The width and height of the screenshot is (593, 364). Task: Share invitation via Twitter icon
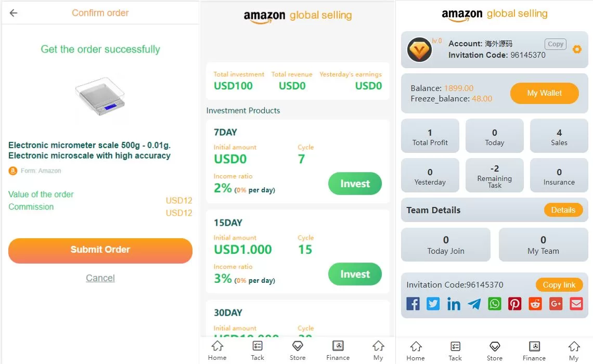point(433,304)
